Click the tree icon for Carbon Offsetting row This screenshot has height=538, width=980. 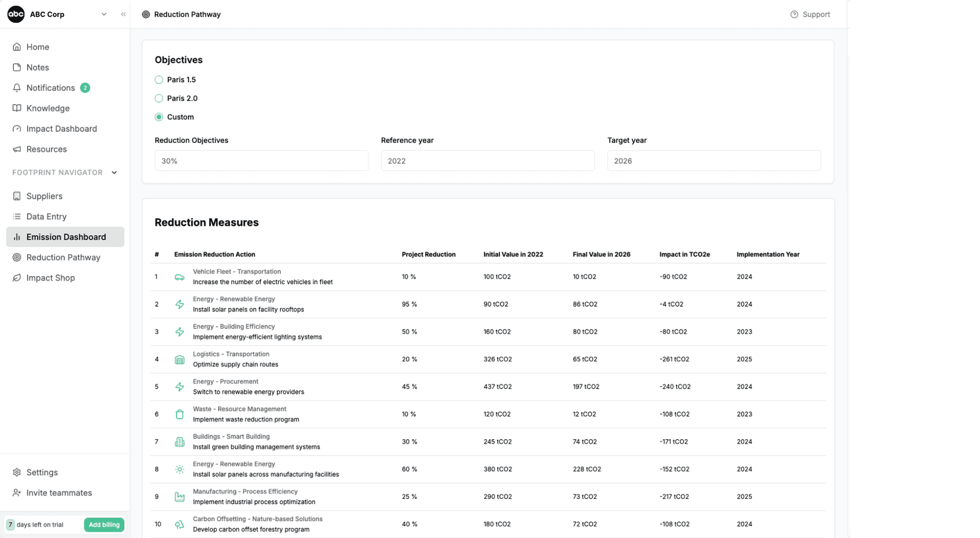point(180,525)
